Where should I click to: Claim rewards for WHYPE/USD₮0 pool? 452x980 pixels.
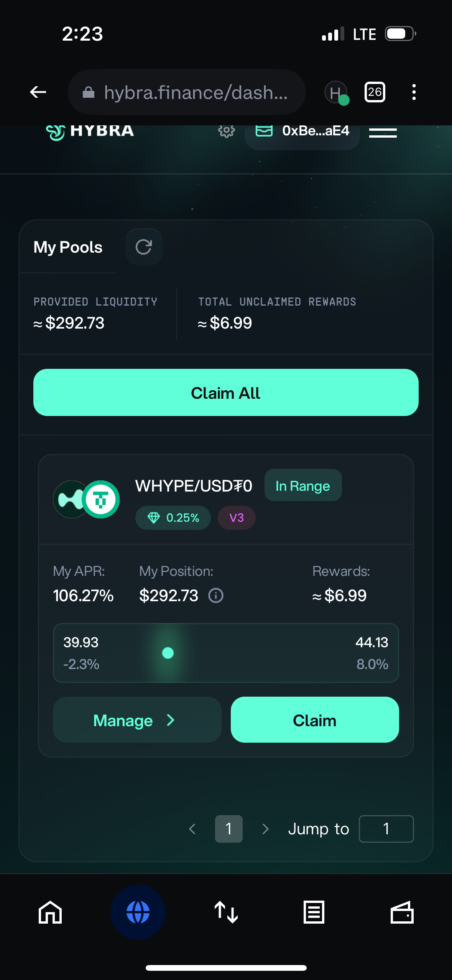[315, 720]
